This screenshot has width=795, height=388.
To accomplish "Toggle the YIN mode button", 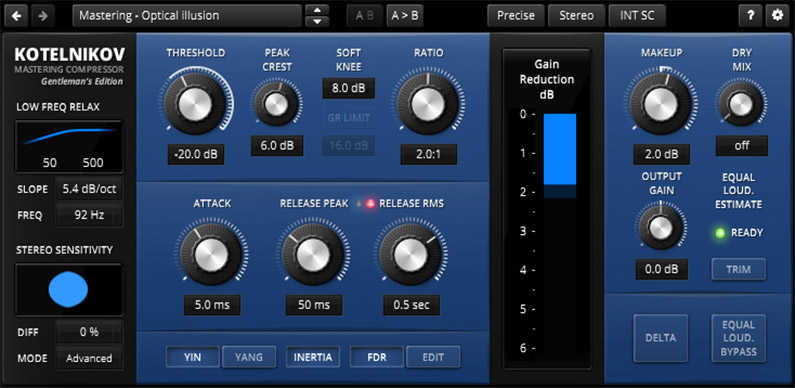I will (193, 357).
